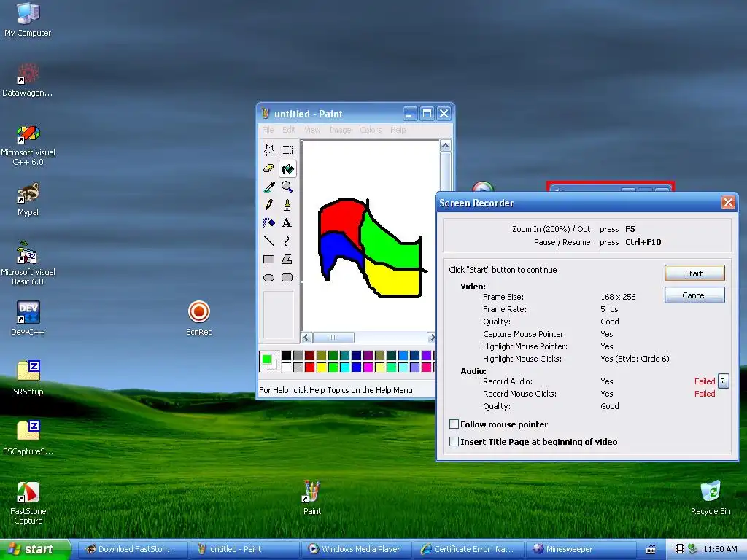Pick the Eraser tool in Paint
Image resolution: width=747 pixels, height=560 pixels.
coord(268,168)
